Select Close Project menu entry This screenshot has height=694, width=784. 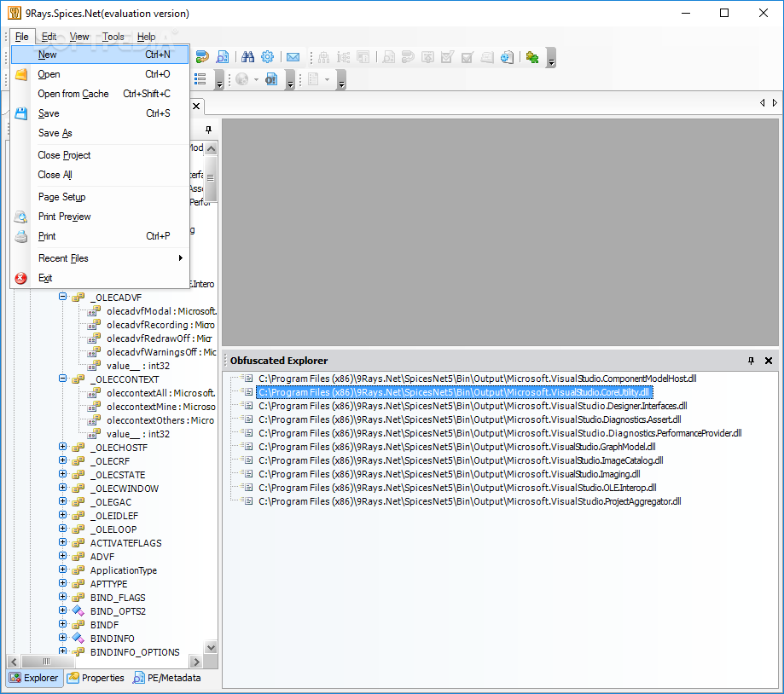(x=100, y=155)
